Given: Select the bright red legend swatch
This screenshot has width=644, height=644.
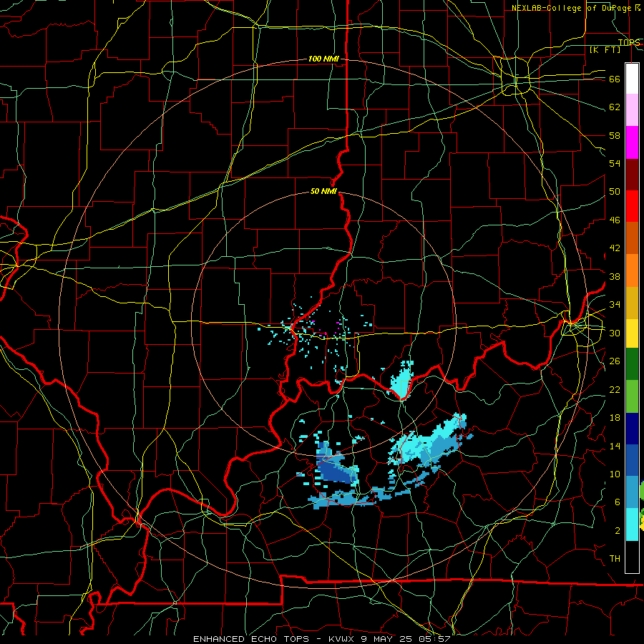Looking at the screenshot, I should tap(632, 206).
